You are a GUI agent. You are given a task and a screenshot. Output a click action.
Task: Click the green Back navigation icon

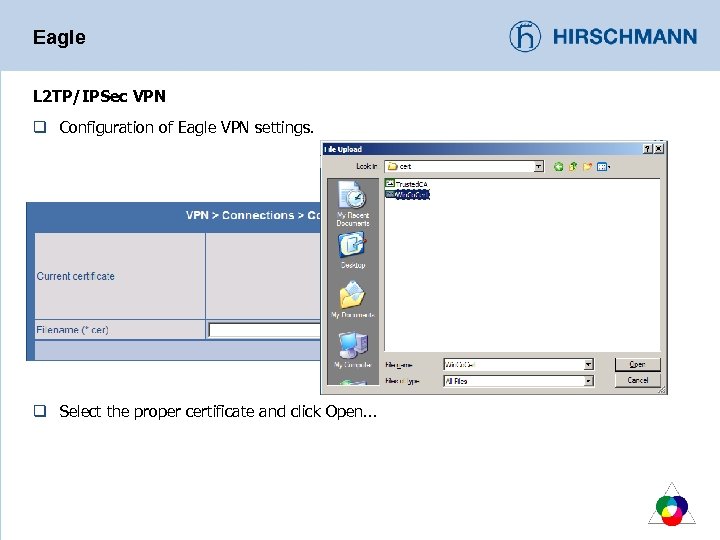[x=558, y=167]
